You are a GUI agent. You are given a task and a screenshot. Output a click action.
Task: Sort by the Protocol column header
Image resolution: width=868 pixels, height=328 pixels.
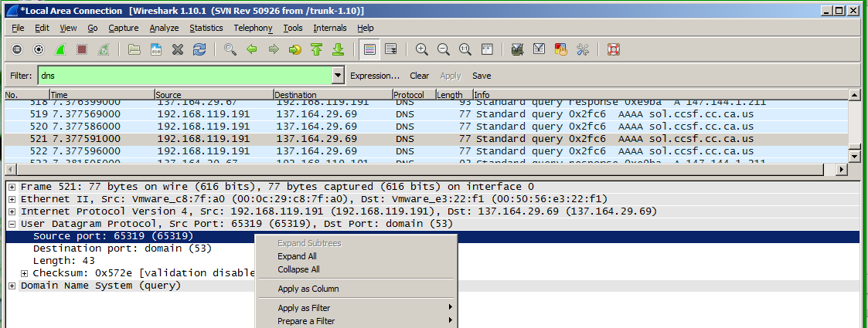click(x=414, y=95)
